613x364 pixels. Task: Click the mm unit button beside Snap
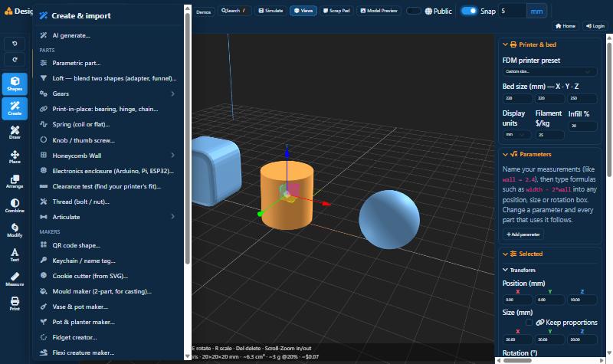point(536,11)
